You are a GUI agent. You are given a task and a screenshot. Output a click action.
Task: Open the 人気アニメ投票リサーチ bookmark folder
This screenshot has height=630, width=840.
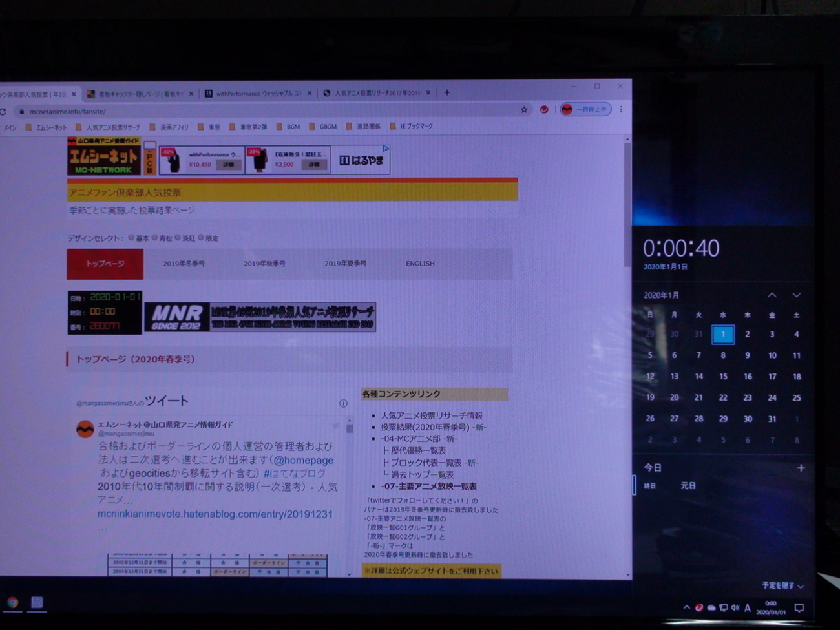coord(108,127)
